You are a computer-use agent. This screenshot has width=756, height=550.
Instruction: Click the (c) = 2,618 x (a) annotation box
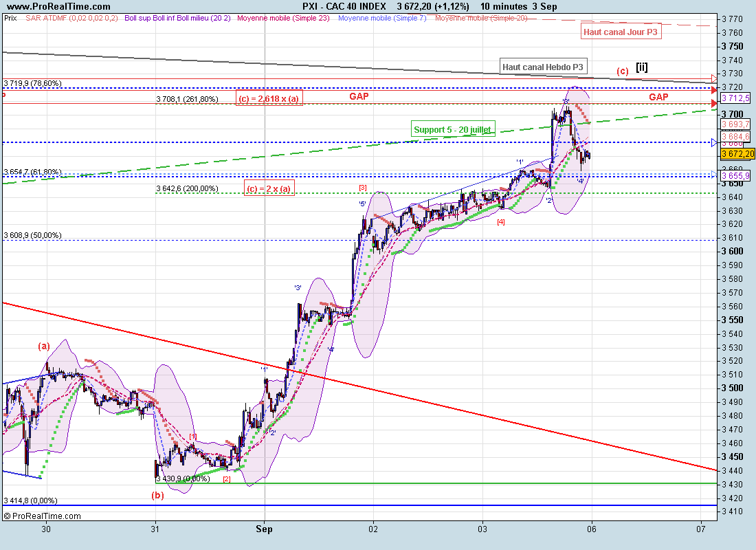coord(269,99)
